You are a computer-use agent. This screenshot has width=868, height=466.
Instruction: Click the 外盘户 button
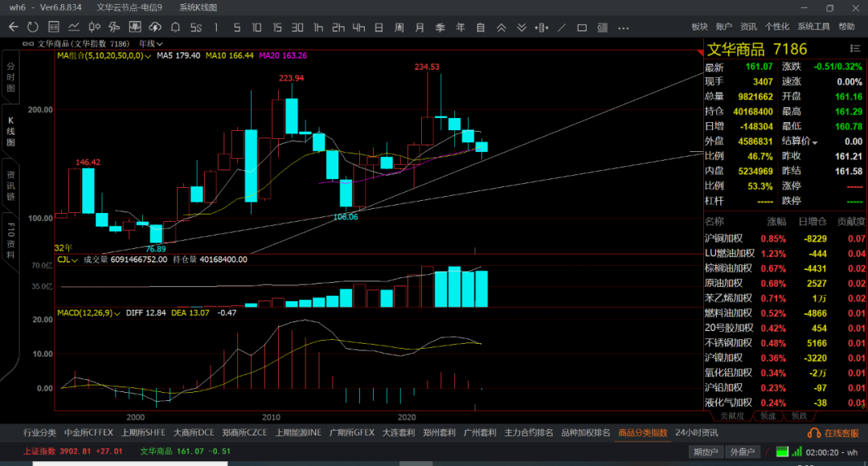[743, 452]
